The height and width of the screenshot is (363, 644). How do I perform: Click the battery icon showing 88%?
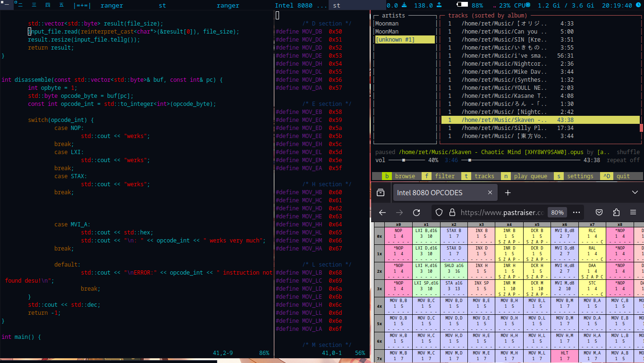point(463,5)
